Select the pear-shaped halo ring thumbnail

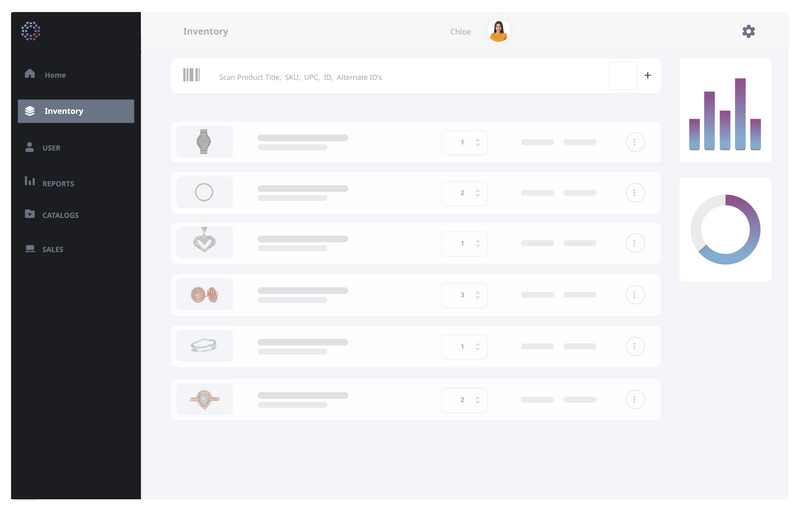[x=205, y=399]
